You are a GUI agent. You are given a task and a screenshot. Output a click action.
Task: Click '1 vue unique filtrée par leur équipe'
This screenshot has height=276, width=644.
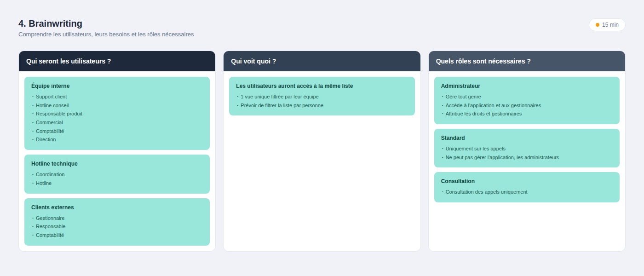tap(279, 97)
